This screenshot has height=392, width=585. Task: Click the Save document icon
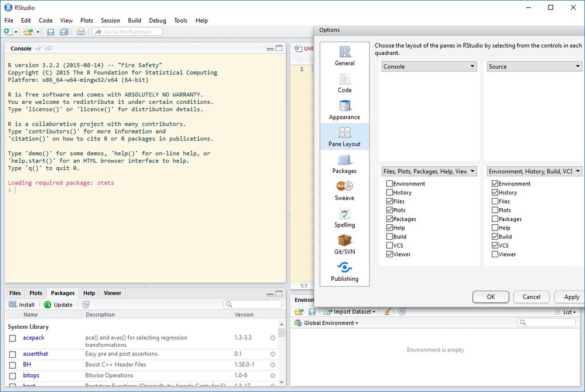pos(51,32)
